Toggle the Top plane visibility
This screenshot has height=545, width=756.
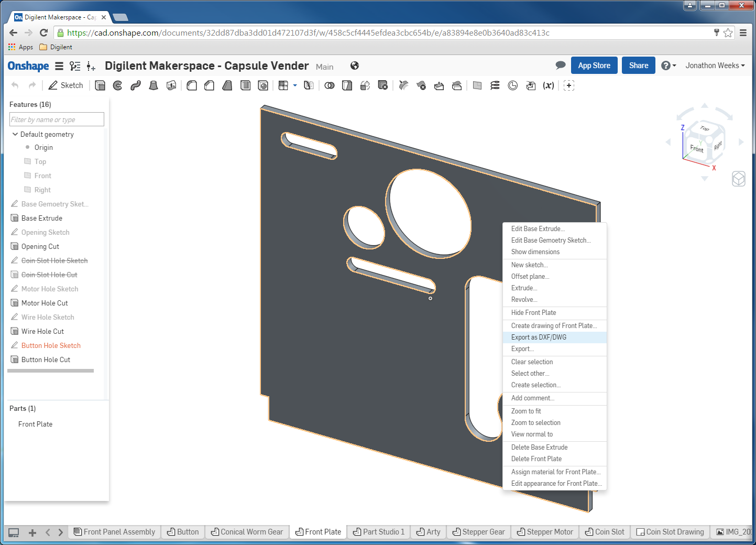[28, 161]
